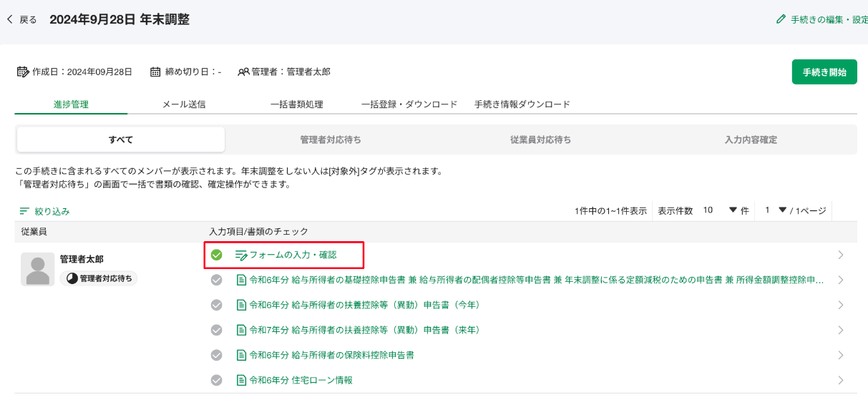Expand the フォームの入力・確認 row chevron
The height and width of the screenshot is (400, 868).
coord(840,255)
